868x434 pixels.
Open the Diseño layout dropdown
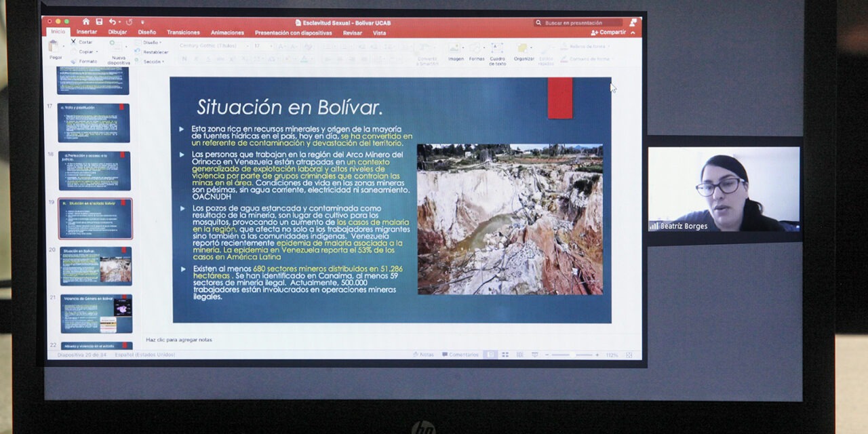click(x=151, y=42)
